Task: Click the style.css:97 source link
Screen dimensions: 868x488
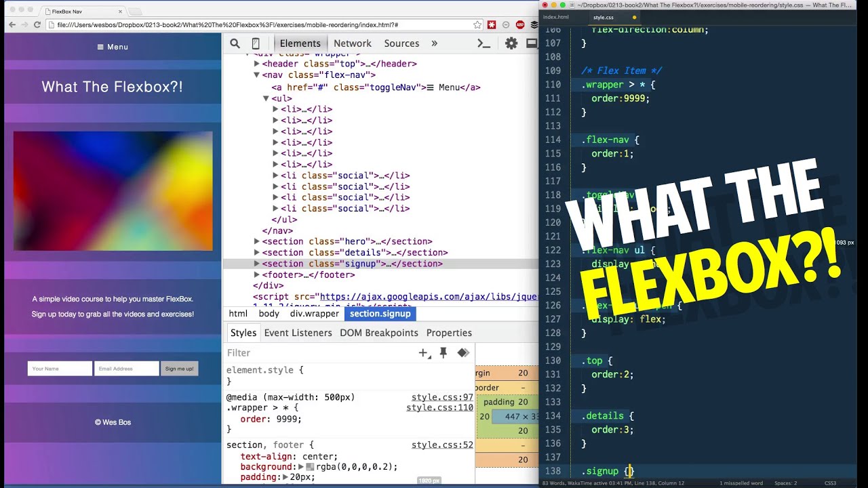Action: (442, 397)
